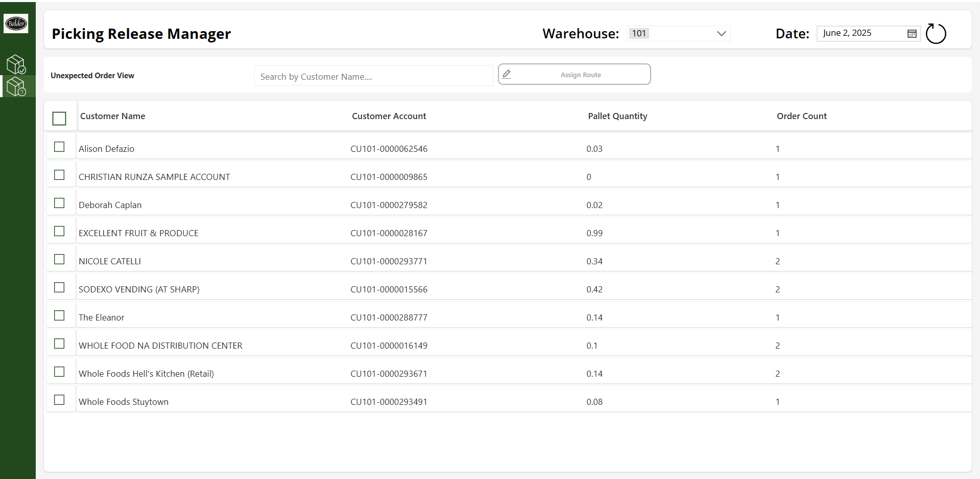Viewport: 980px width, 479px height.
Task: Click the Search by Customer Name field
Action: [373, 76]
